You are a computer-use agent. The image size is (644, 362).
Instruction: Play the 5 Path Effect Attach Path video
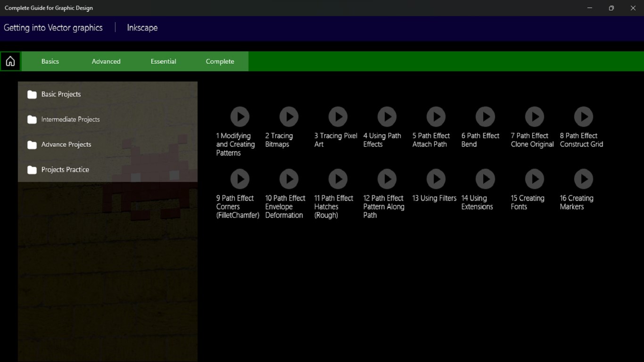click(x=436, y=117)
